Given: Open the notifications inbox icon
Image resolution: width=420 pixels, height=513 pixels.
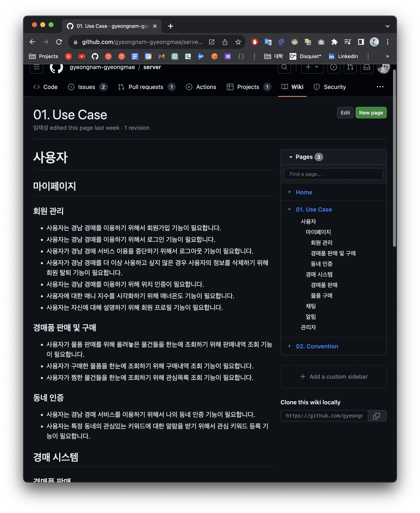Looking at the screenshot, I should pos(366,67).
